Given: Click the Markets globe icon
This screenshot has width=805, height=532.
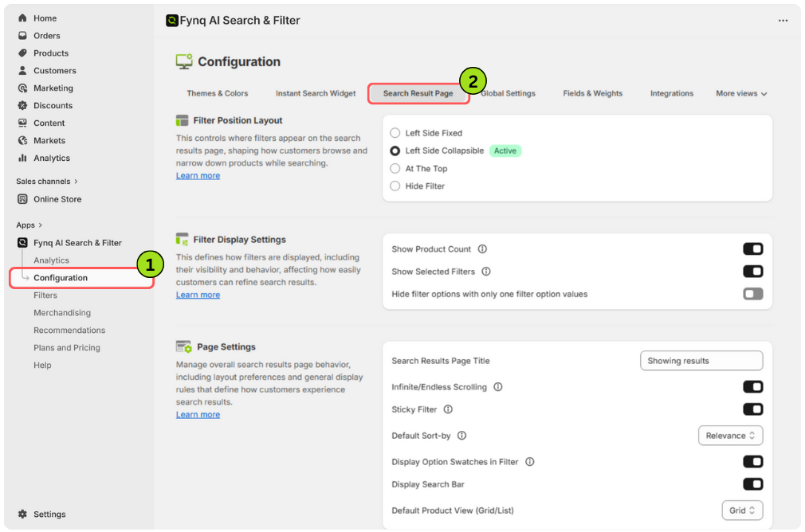Looking at the screenshot, I should (x=22, y=140).
